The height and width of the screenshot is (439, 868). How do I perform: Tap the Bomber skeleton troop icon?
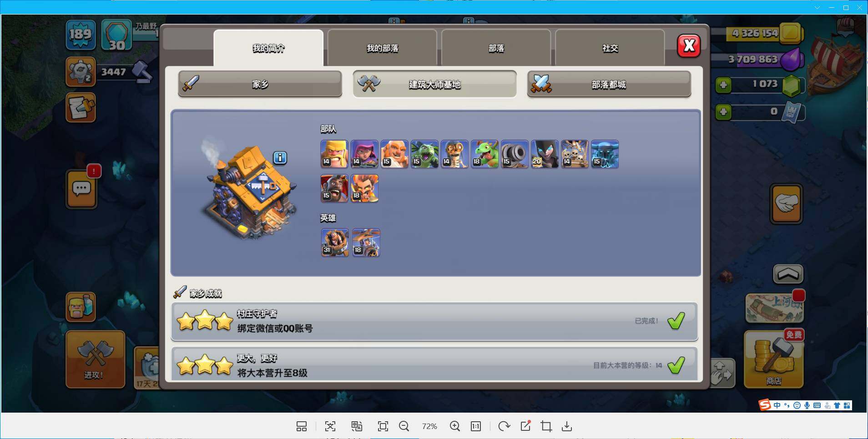[x=454, y=154]
